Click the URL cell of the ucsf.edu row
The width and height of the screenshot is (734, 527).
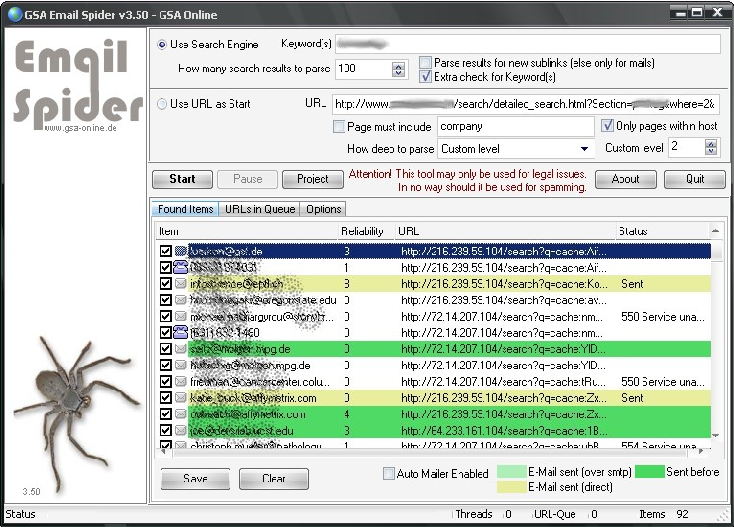point(504,430)
